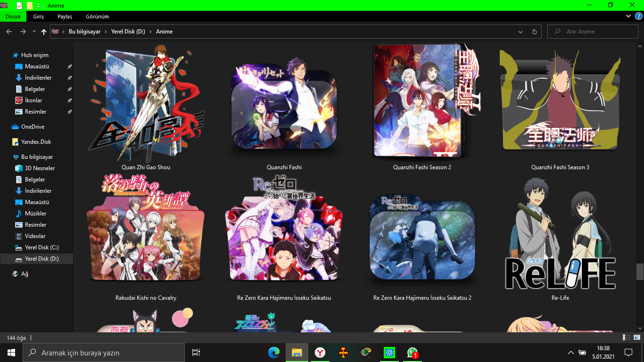Open the box with magnifier taskbar app
This screenshot has width=644, height=362.
366,353
